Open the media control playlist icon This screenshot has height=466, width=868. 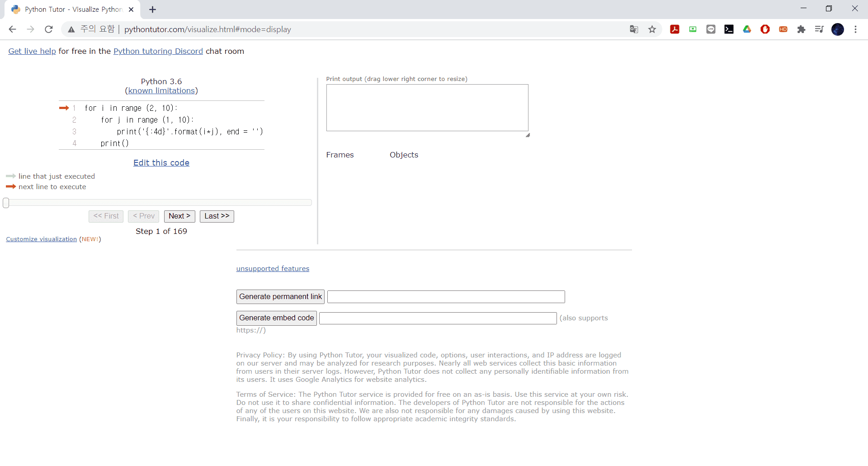tap(819, 29)
